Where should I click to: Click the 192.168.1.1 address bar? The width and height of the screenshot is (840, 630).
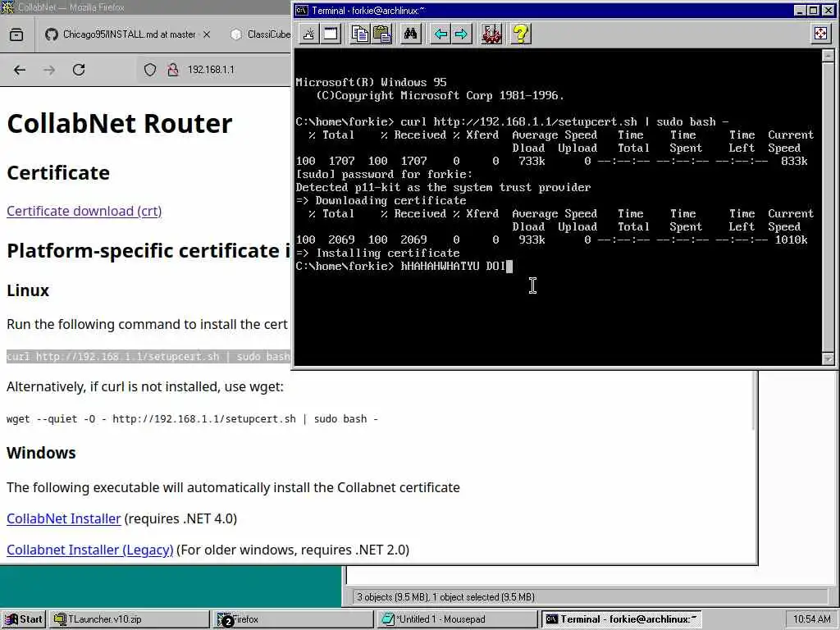point(211,70)
